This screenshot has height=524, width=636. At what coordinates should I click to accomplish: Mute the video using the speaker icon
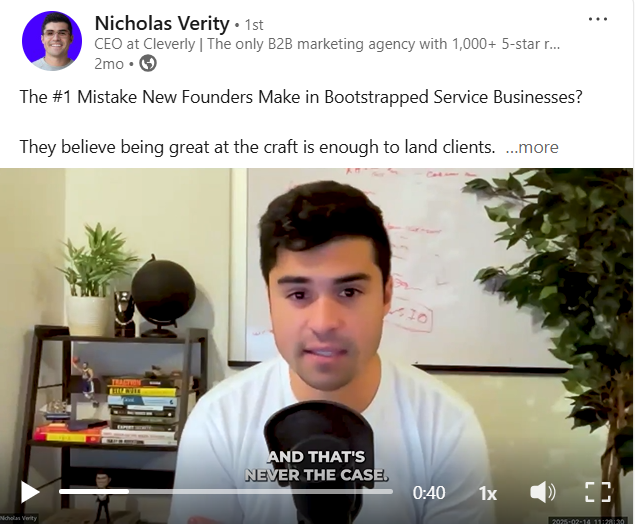543,492
